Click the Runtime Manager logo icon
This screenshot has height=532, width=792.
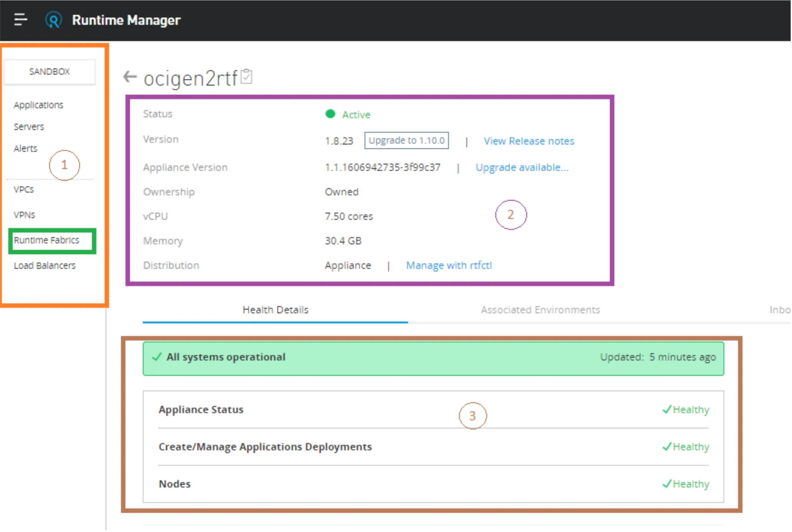click(53, 20)
